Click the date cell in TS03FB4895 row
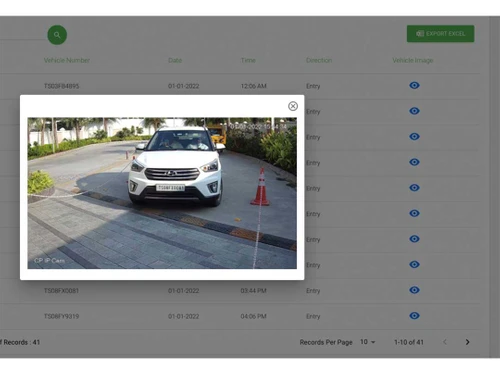The image size is (500, 375). pos(183,86)
